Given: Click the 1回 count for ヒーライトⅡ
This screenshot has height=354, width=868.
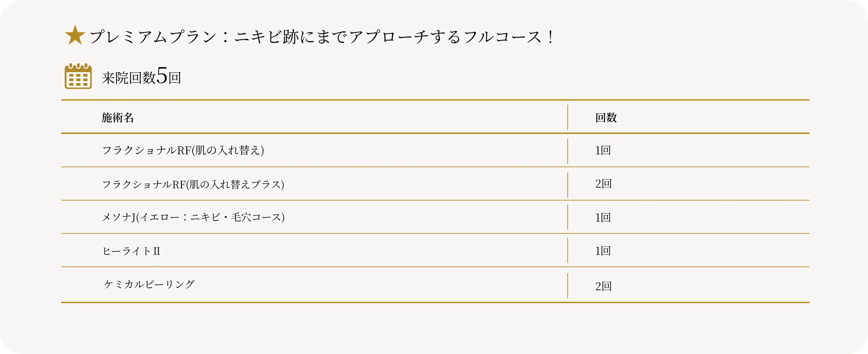Looking at the screenshot, I should coord(603,251).
